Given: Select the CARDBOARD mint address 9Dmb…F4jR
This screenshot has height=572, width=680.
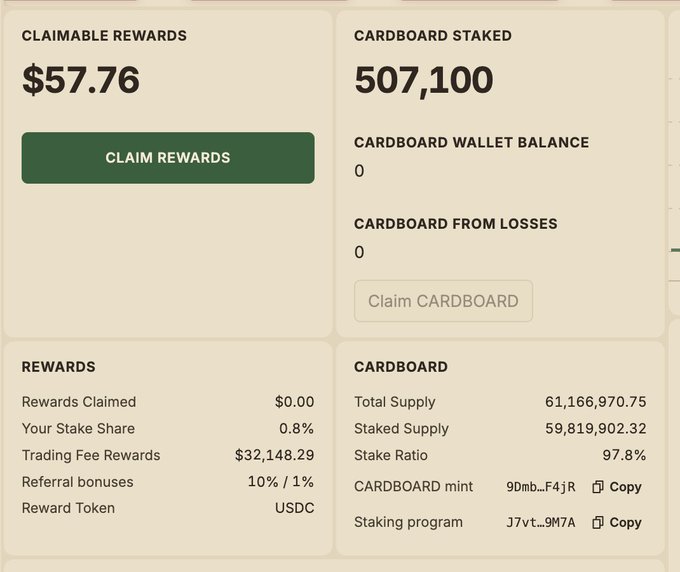Looking at the screenshot, I should [x=541, y=487].
